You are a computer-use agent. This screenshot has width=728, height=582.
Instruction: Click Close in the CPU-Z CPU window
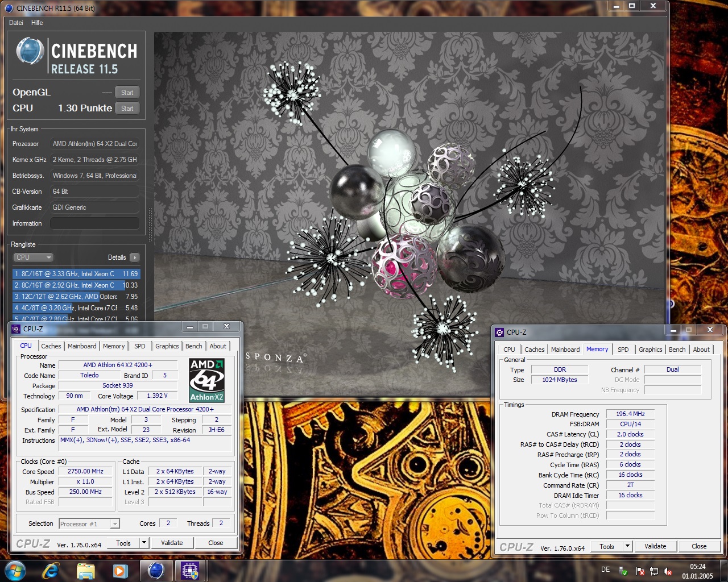pos(216,543)
